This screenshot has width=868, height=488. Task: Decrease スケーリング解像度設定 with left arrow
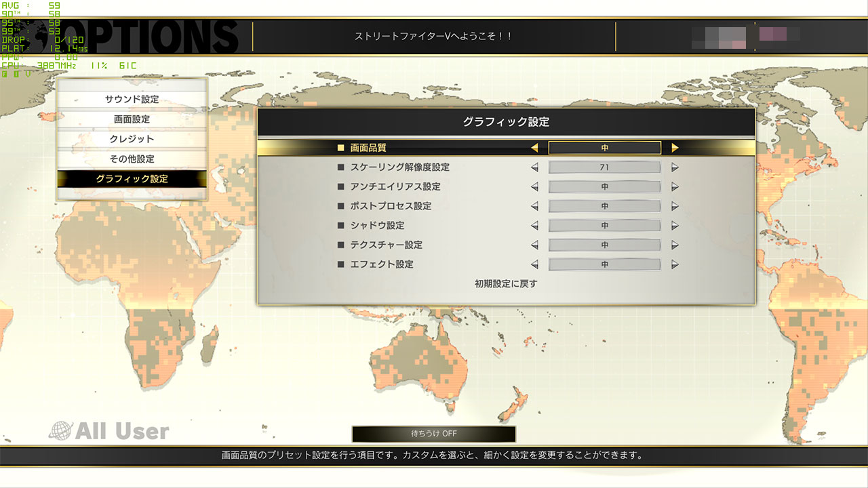[x=534, y=167]
